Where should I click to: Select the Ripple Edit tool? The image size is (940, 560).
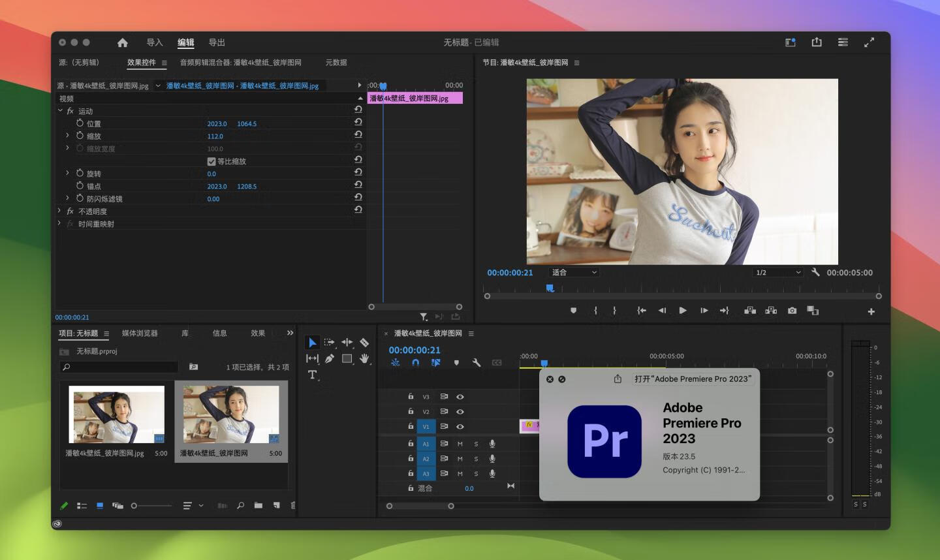tap(347, 342)
